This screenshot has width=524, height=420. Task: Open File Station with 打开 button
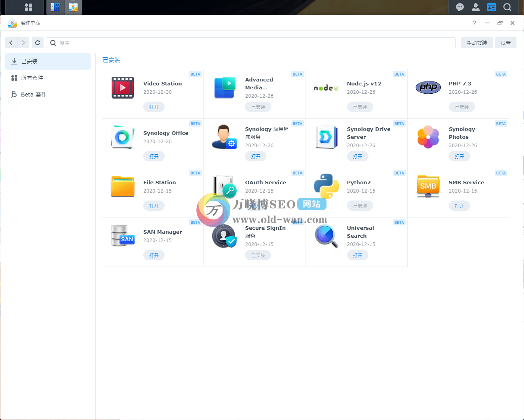(154, 206)
